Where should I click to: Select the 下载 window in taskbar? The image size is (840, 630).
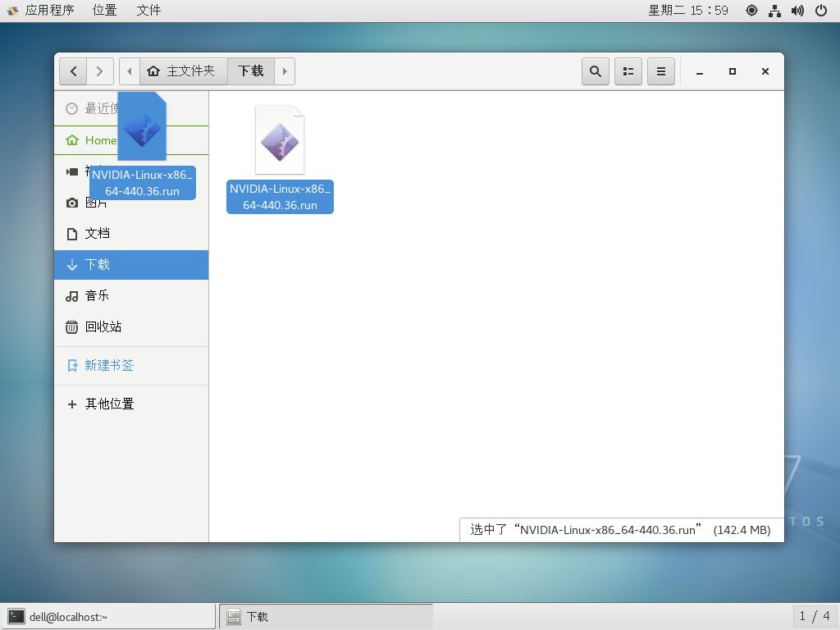click(x=326, y=617)
